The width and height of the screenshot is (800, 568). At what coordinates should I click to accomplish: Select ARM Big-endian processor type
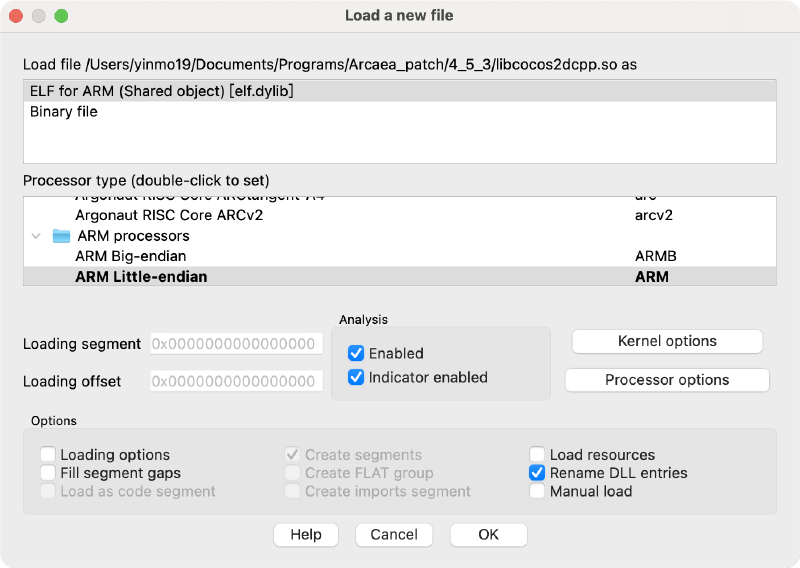coord(130,256)
